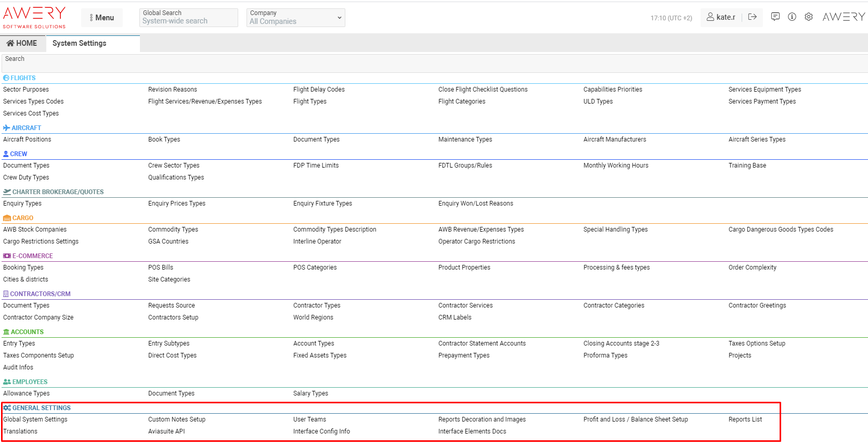This screenshot has height=446, width=868.
Task: Click the Awery Software Solutions logo at top left
Action: (x=34, y=17)
